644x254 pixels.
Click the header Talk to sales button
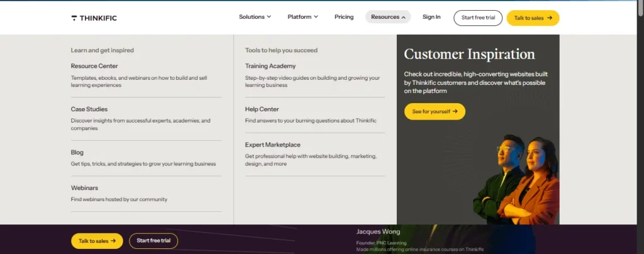pos(533,18)
